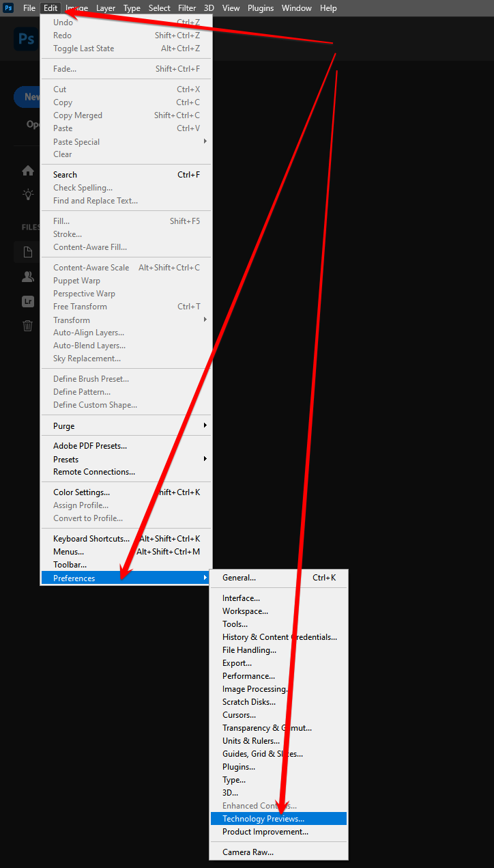The image size is (494, 868).
Task: Select Tools... preferences
Action: coord(278,624)
